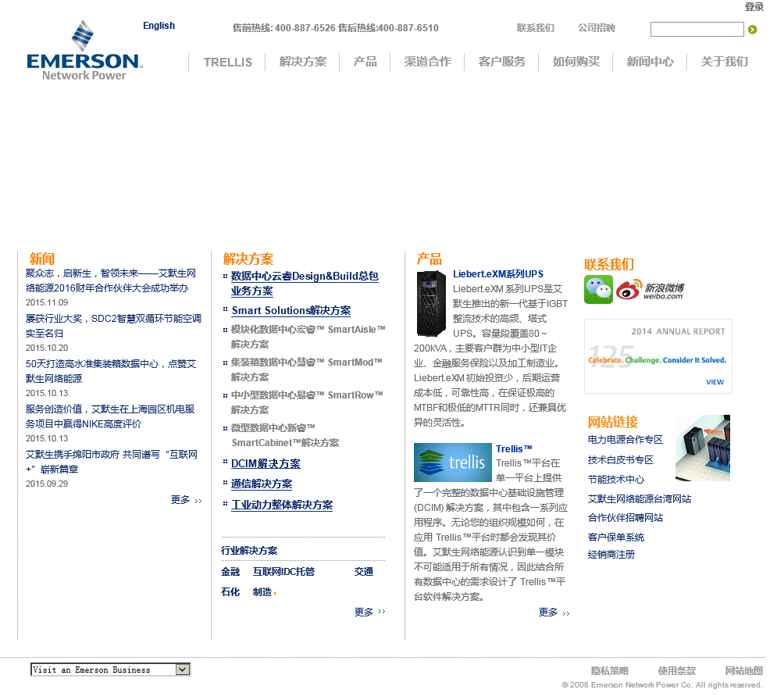
Task: Open the Visit an Emerson Business dropdown
Action: click(110, 669)
